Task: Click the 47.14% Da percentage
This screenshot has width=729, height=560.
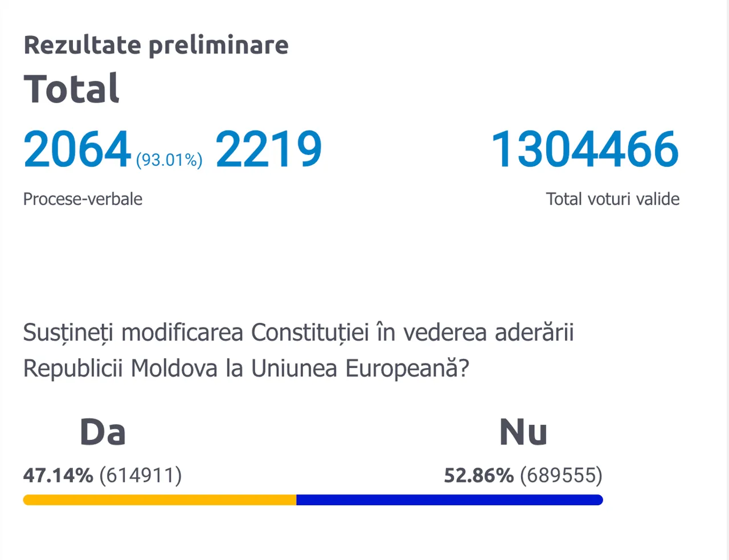Action: tap(58, 475)
